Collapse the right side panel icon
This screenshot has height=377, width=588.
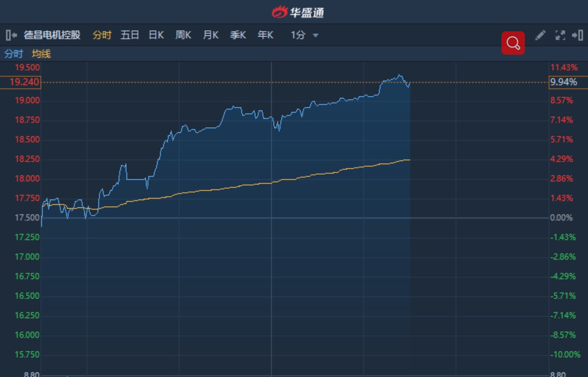click(x=577, y=35)
